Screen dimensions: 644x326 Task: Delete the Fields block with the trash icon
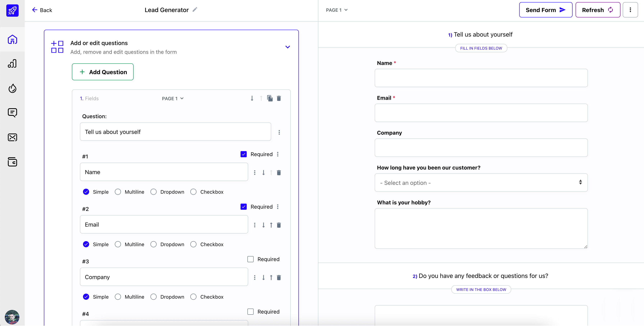coord(279,98)
